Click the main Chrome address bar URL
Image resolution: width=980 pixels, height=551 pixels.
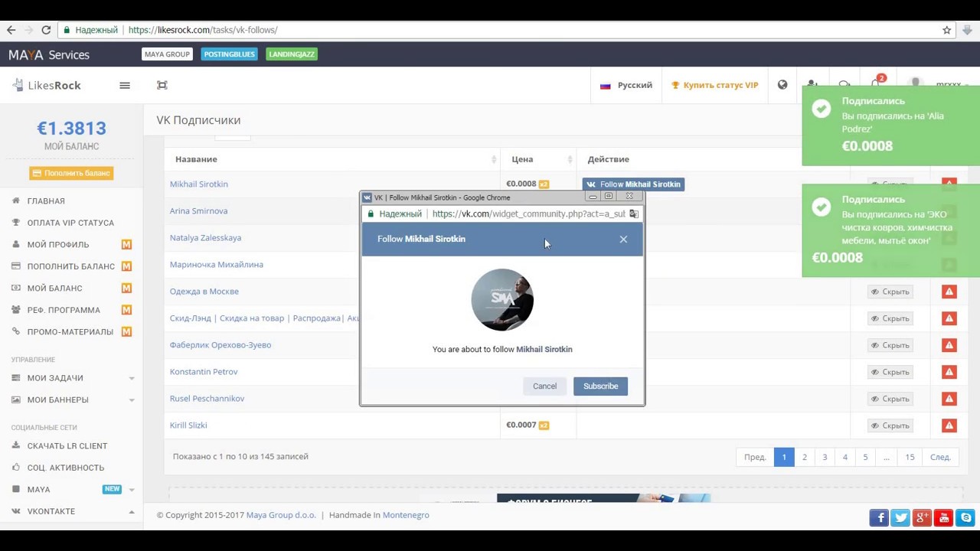(203, 30)
